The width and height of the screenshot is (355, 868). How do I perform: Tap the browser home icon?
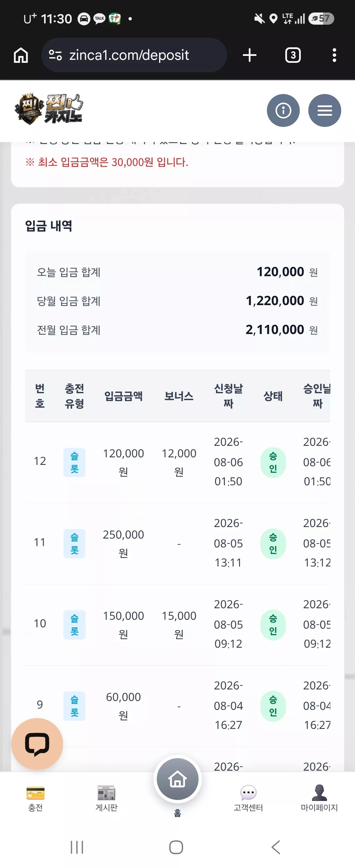coord(21,55)
